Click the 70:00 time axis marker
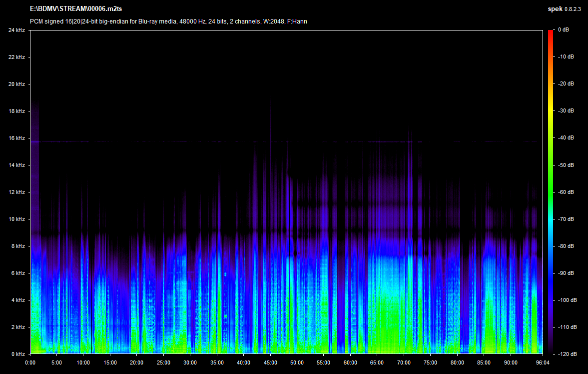The height and width of the screenshot is (374, 588). [x=404, y=362]
